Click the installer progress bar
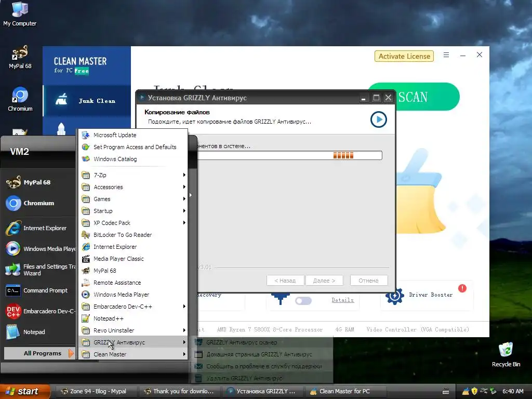Image resolution: width=532 pixels, height=399 pixels. [289, 155]
